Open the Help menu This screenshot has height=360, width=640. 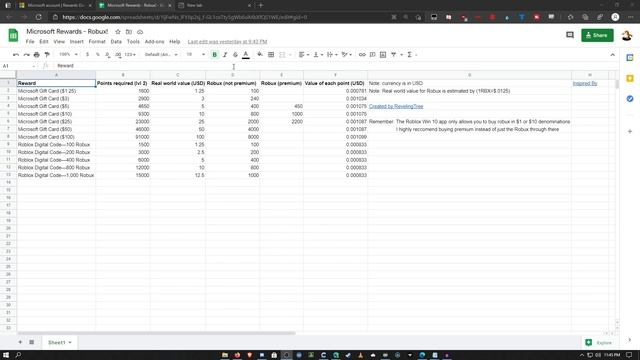pyautogui.click(x=175, y=42)
